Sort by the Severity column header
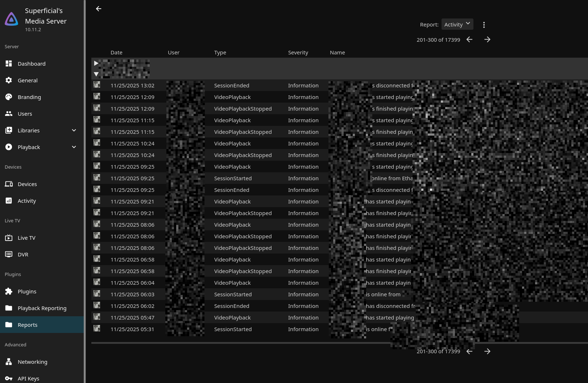 pos(298,53)
